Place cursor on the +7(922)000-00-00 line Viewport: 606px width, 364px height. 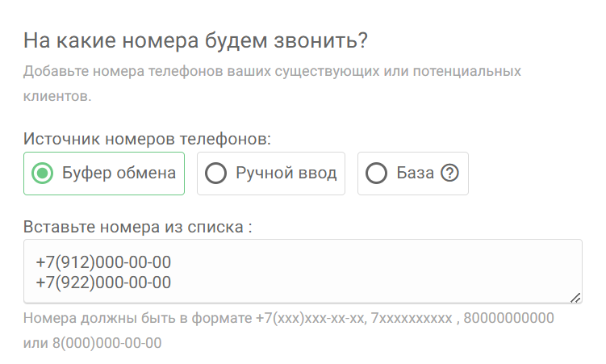click(103, 282)
